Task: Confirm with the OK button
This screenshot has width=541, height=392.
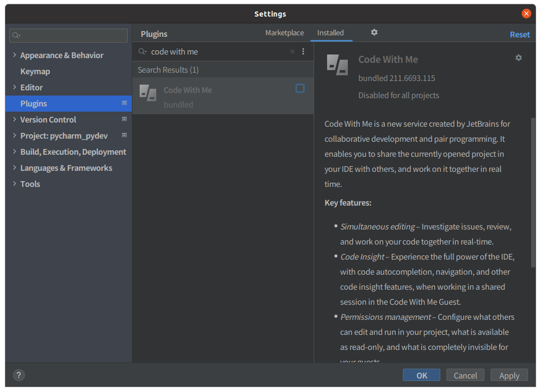Action: point(421,375)
